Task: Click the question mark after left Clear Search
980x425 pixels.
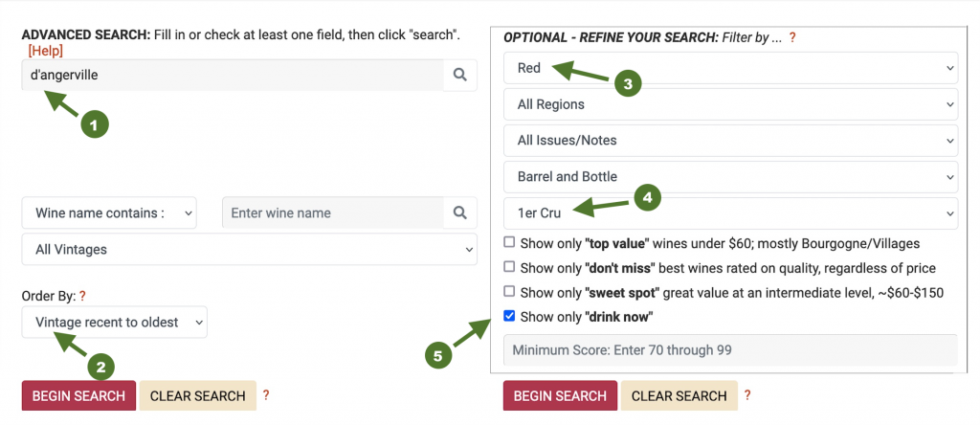Action: click(266, 395)
